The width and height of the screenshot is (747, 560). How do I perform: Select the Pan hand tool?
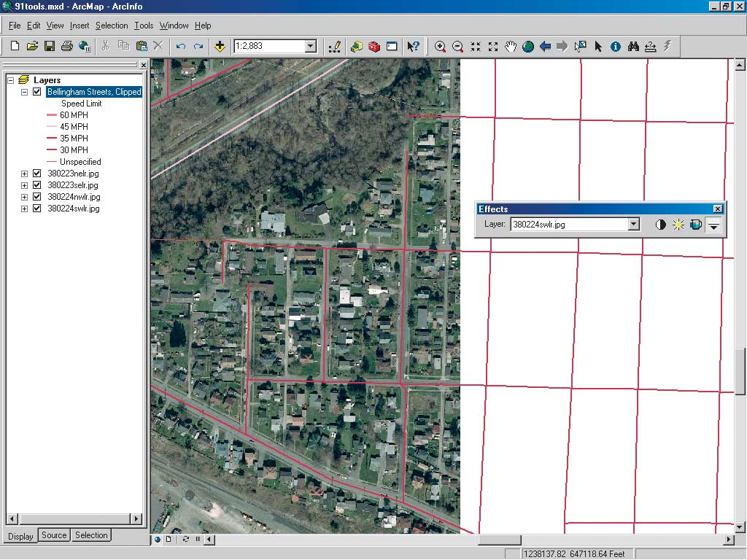pyautogui.click(x=511, y=47)
